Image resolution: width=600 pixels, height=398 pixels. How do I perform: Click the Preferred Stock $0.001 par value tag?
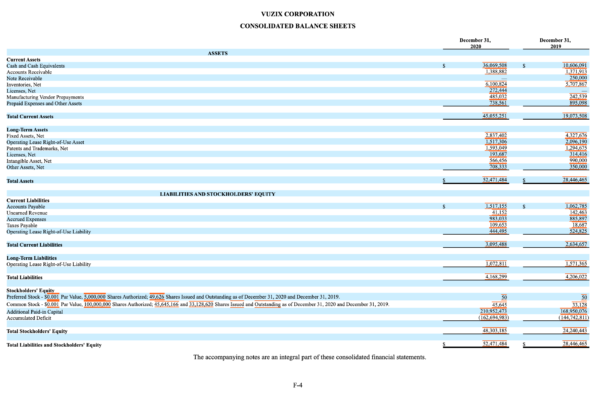[52, 297]
